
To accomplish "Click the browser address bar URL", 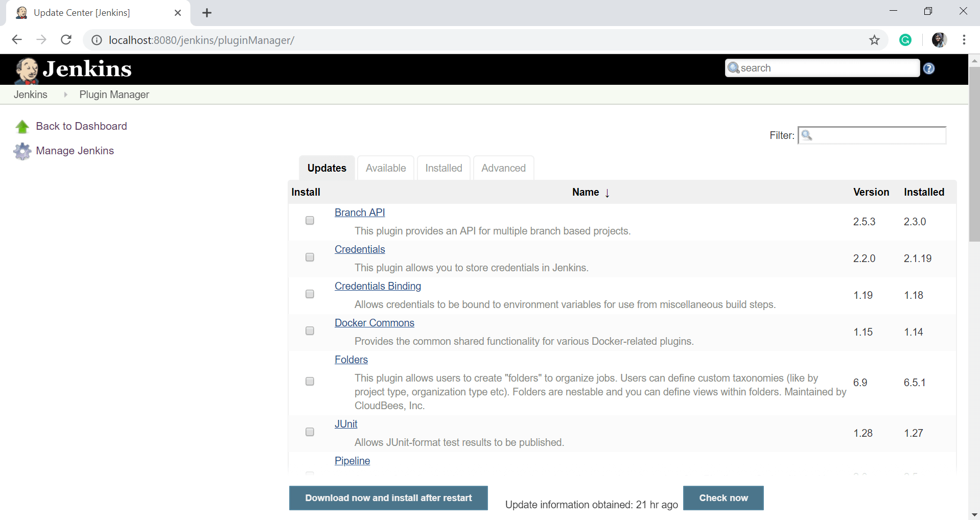I will click(x=201, y=40).
